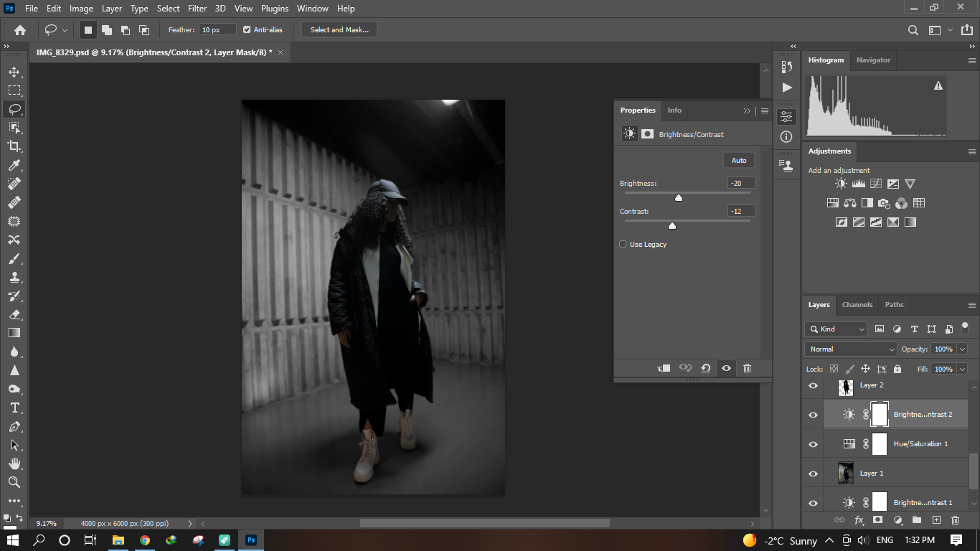The width and height of the screenshot is (980, 551).
Task: Add a Photo Filter adjustment
Action: coord(885,203)
